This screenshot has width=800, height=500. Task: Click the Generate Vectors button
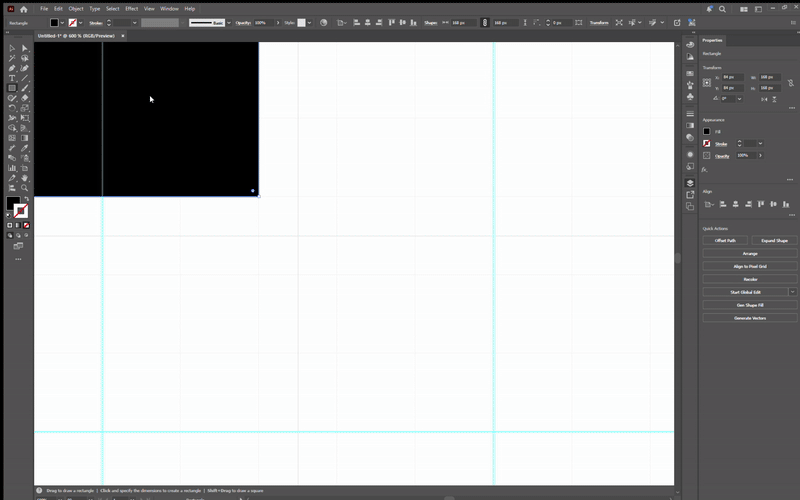(x=750, y=318)
